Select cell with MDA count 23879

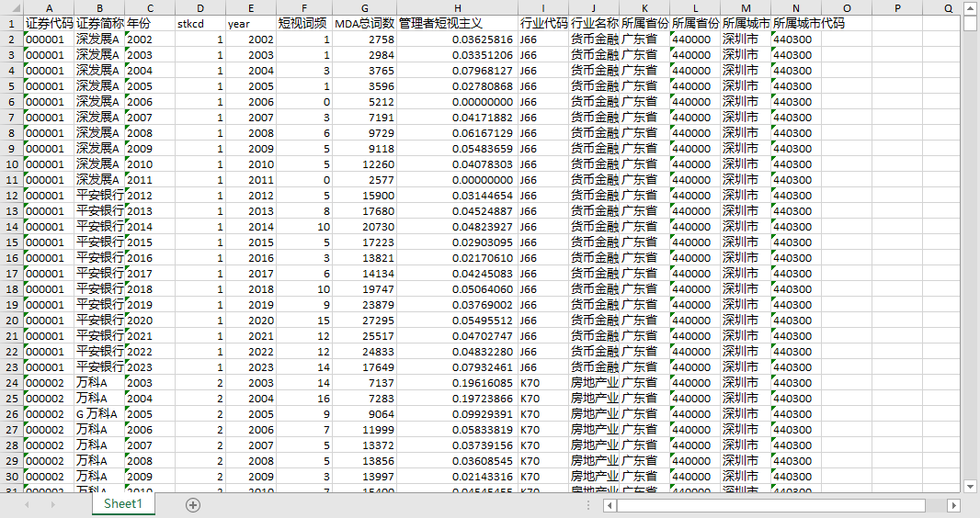coord(364,305)
